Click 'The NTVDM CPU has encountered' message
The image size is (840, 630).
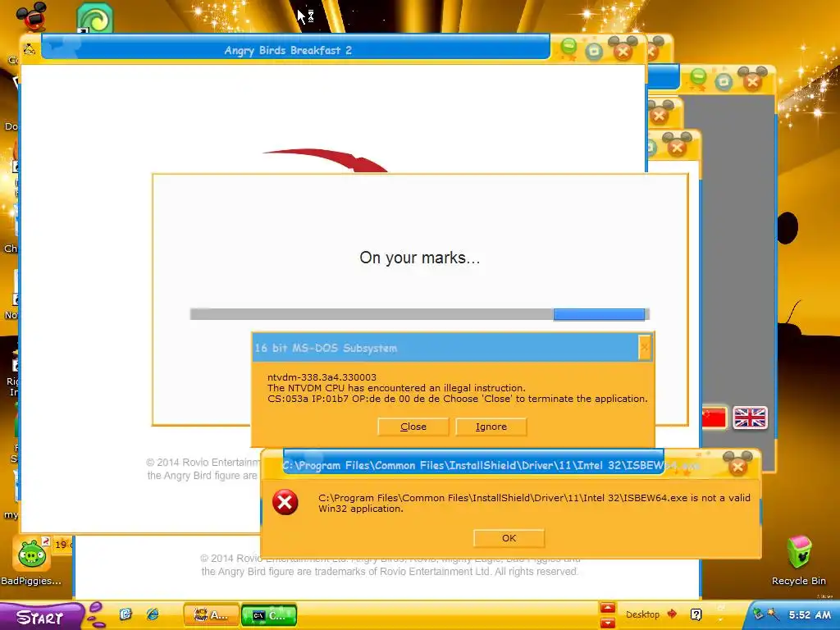point(396,388)
